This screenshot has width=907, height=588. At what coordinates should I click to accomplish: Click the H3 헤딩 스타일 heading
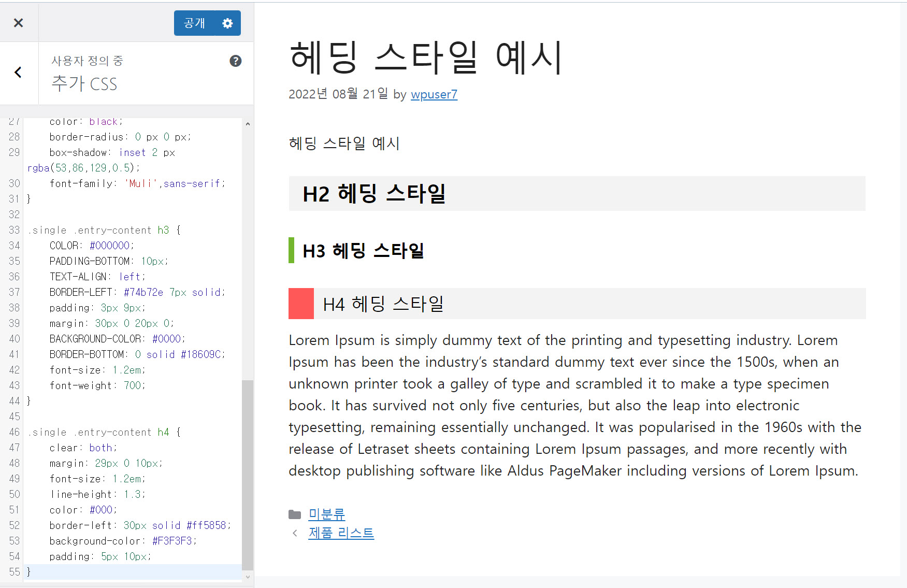click(x=363, y=251)
